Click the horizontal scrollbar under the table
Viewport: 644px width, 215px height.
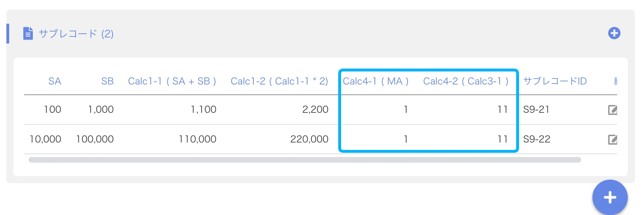click(304, 160)
